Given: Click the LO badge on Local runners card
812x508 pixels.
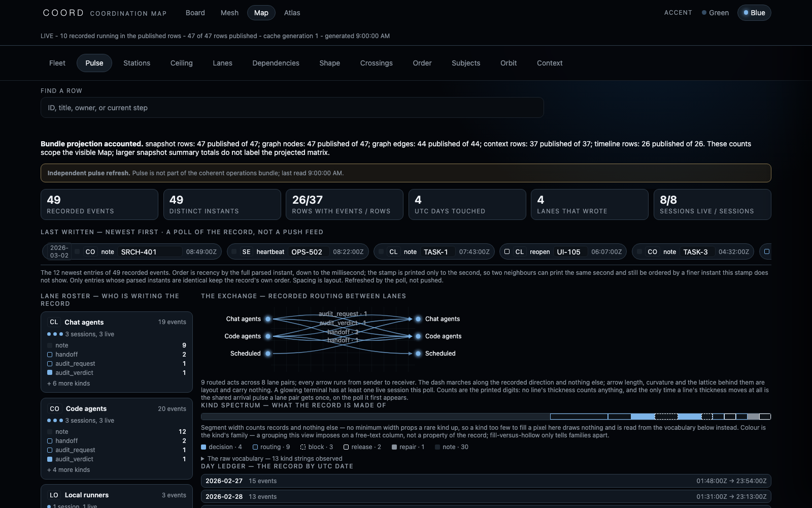Looking at the screenshot, I should (x=54, y=495).
